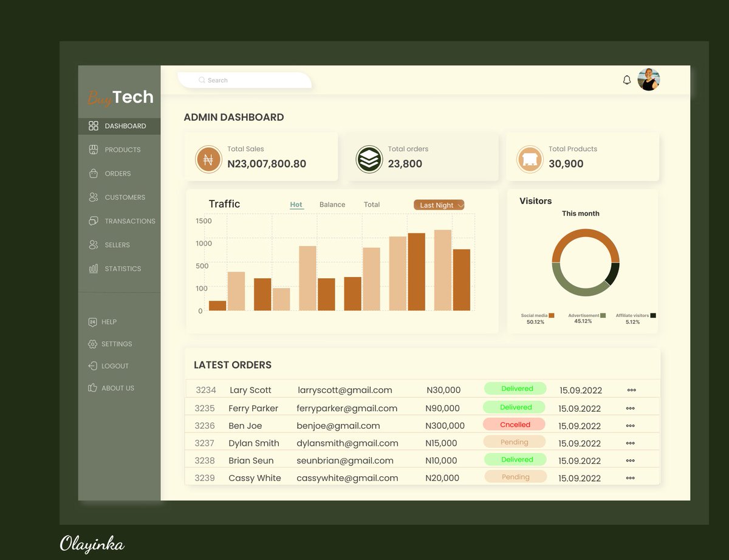Click the Logout icon
The image size is (729, 560).
click(94, 366)
